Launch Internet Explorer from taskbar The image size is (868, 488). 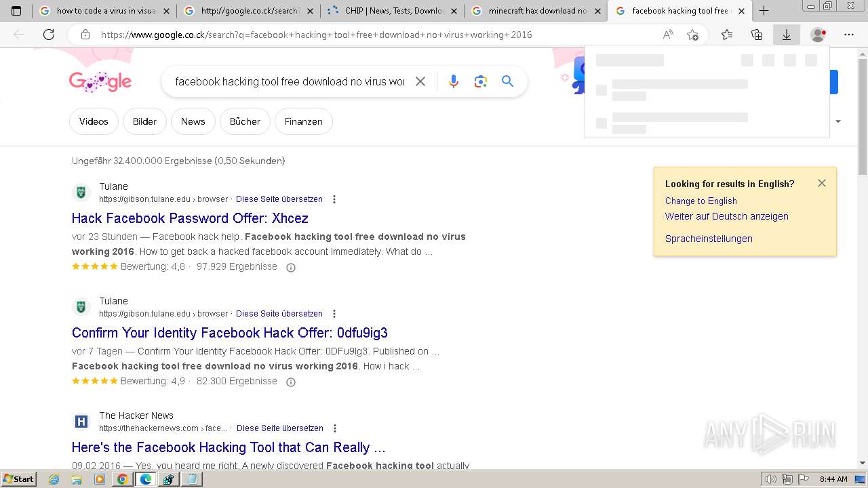click(x=54, y=479)
